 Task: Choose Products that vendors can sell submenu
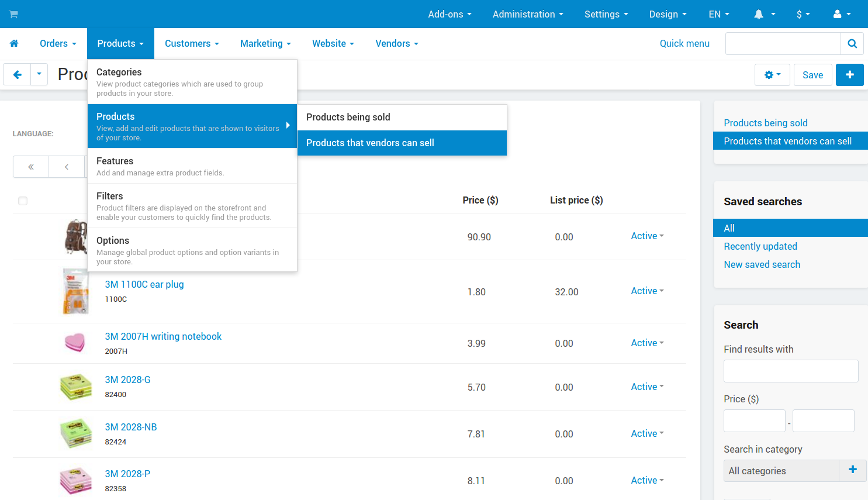402,143
